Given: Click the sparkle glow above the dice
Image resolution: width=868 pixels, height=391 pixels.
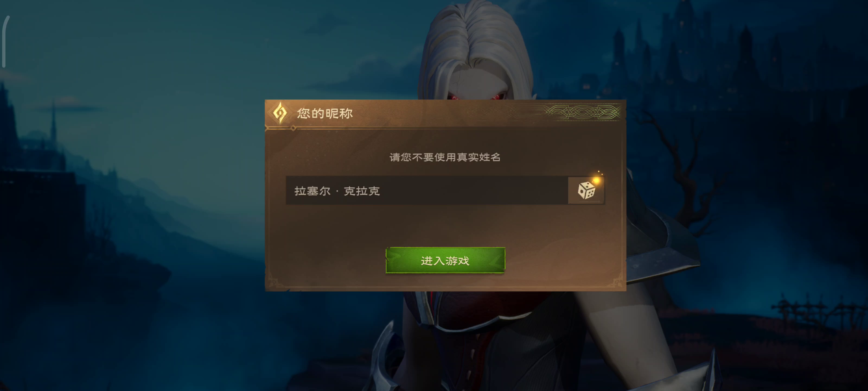Looking at the screenshot, I should click(x=597, y=179).
